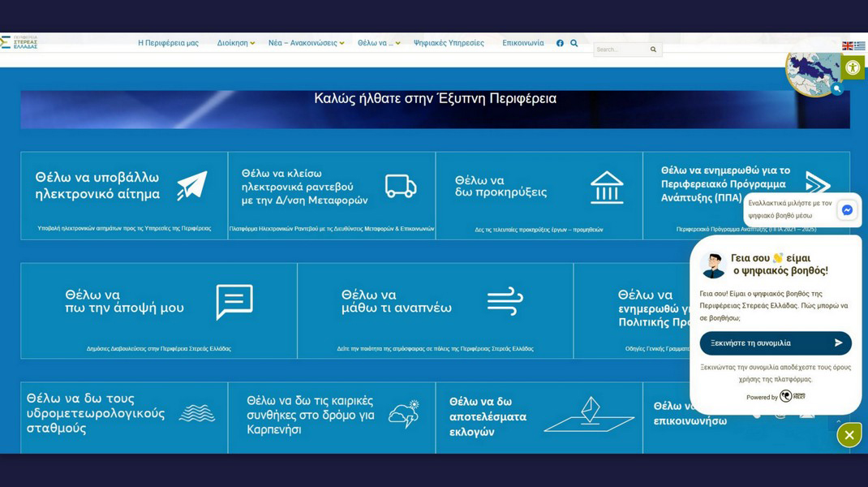Open the Η Περιφέρεια μας menu item
This screenshot has width=868, height=487.
coord(168,43)
